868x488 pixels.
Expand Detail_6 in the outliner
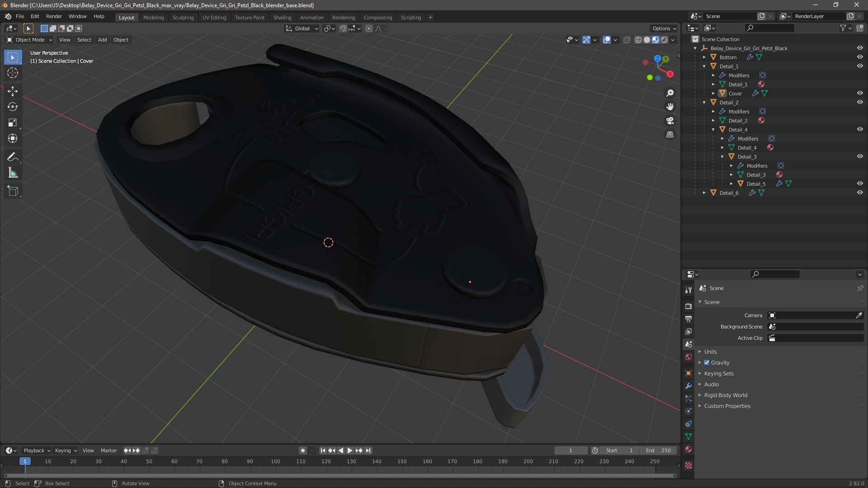[x=704, y=193]
